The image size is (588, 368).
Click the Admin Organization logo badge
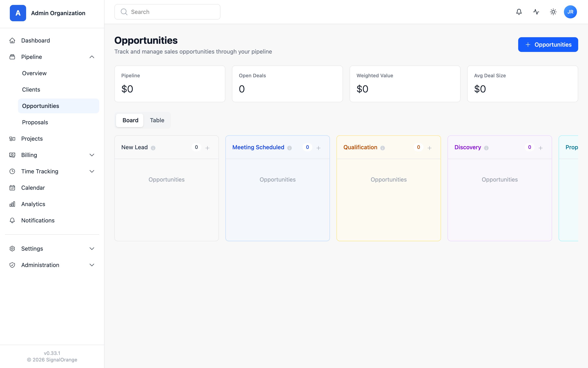tap(18, 13)
